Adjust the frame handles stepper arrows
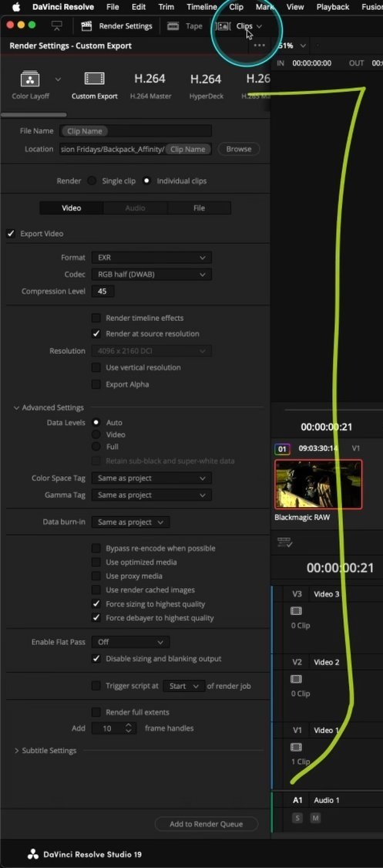Viewport: 383px width, 868px height. pyautogui.click(x=129, y=728)
